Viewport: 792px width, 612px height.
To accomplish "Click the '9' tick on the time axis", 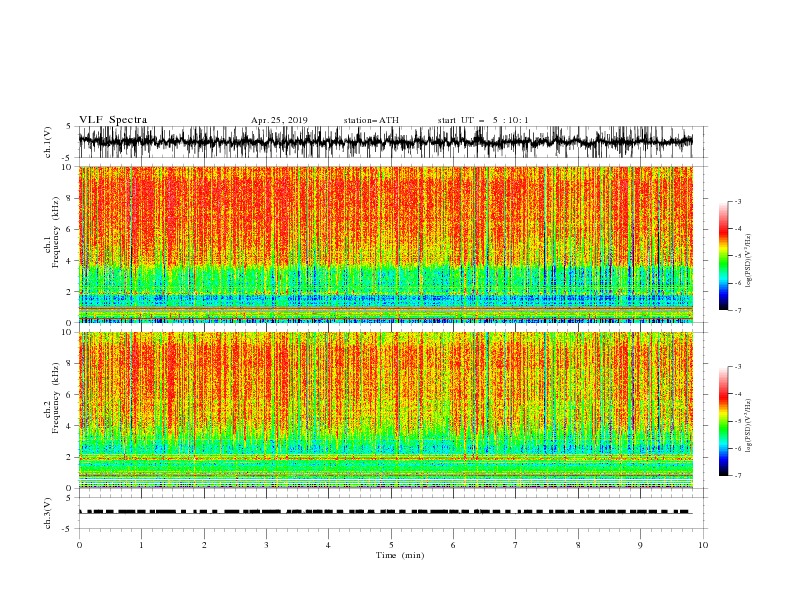I will pos(640,545).
